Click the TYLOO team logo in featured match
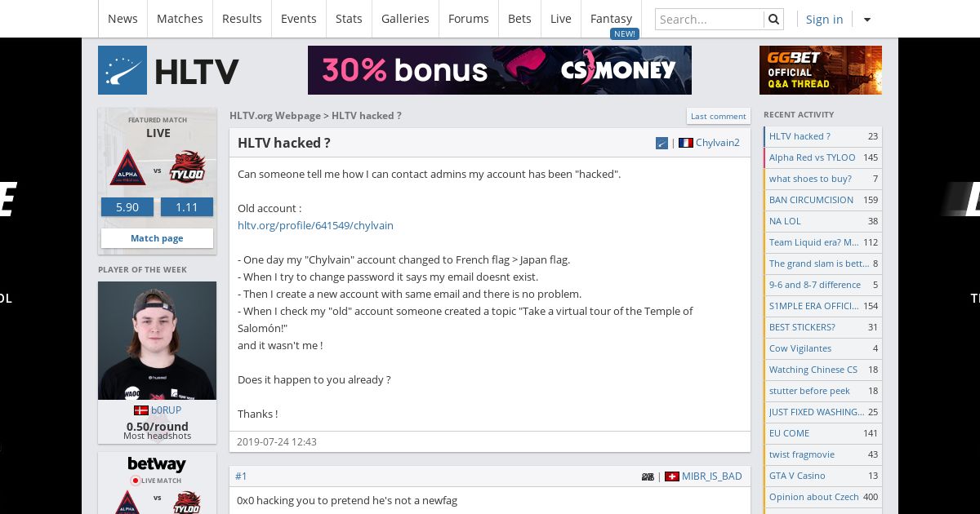This screenshot has width=980, height=514. [187, 167]
